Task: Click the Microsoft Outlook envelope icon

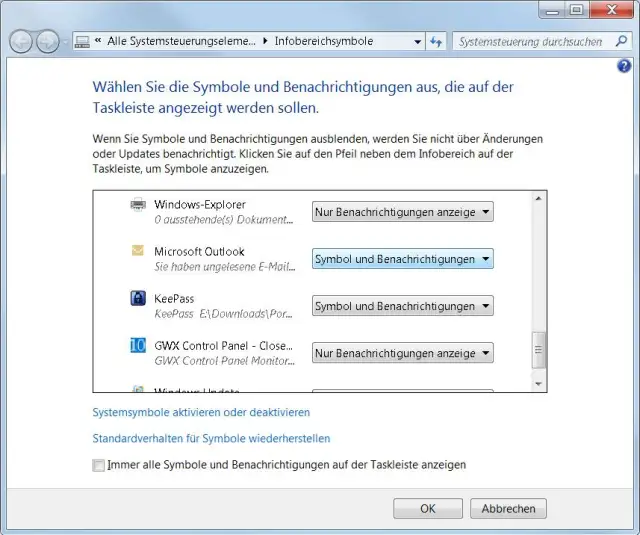Action: [138, 251]
